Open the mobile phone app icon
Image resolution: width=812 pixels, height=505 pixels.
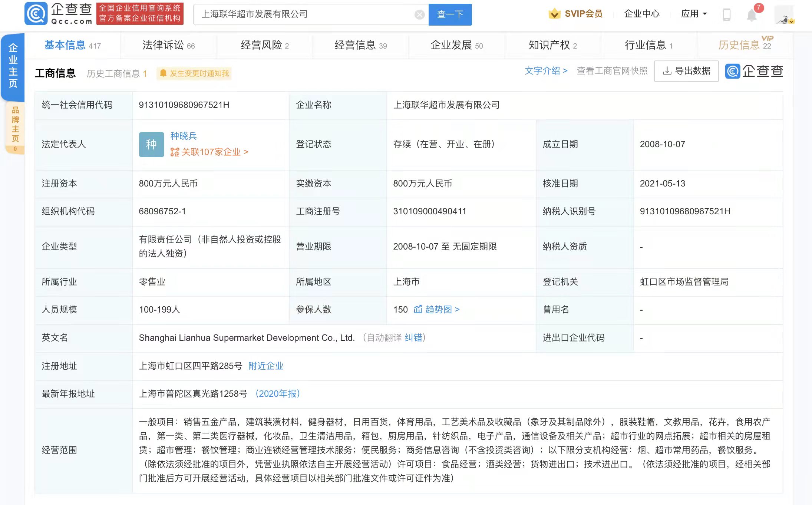click(x=726, y=14)
